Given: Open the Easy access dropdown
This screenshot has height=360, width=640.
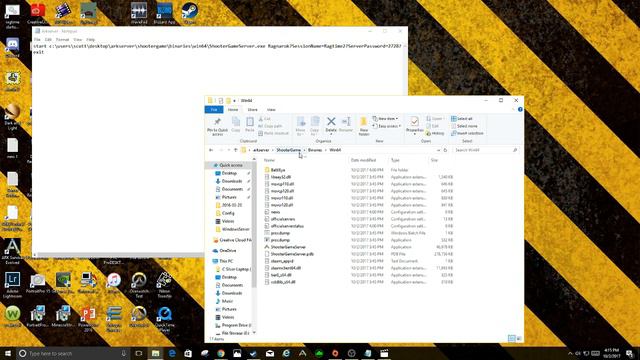Looking at the screenshot, I should 387,126.
